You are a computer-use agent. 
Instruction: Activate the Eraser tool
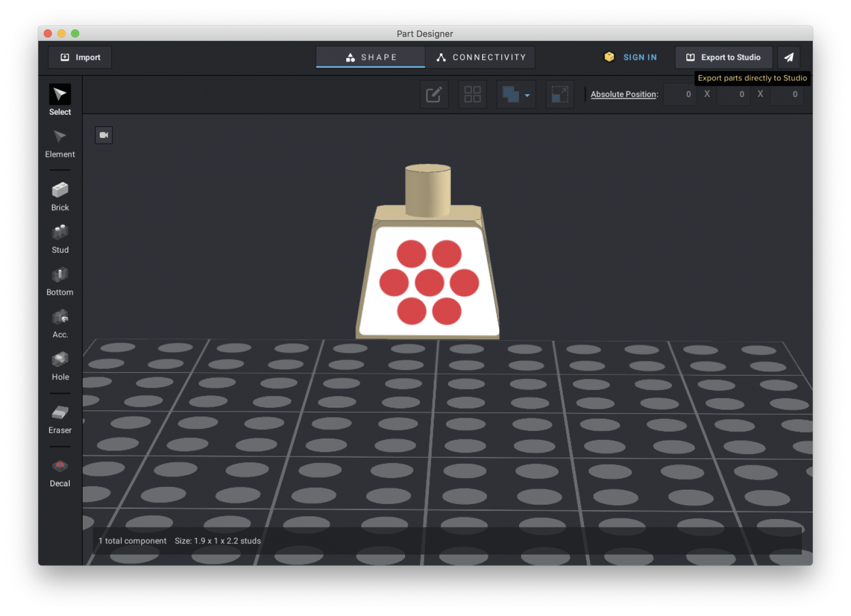click(x=60, y=420)
